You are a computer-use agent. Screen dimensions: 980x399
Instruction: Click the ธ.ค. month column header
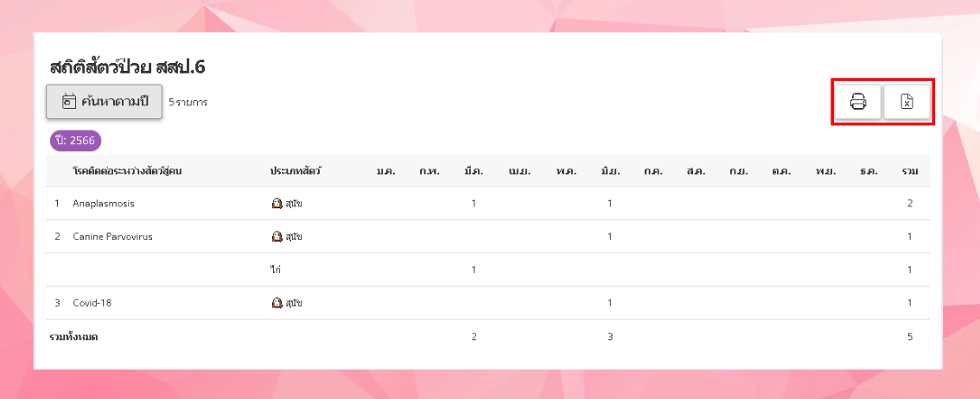[x=869, y=171]
